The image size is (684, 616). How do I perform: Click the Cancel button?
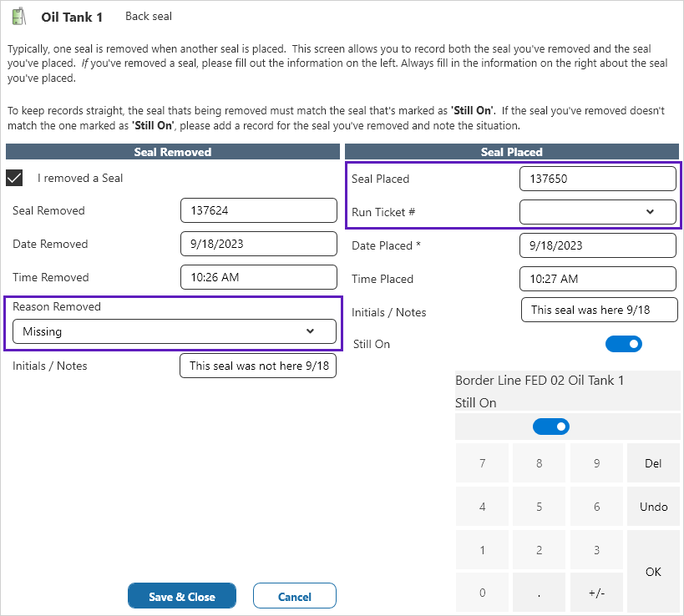coord(294,596)
